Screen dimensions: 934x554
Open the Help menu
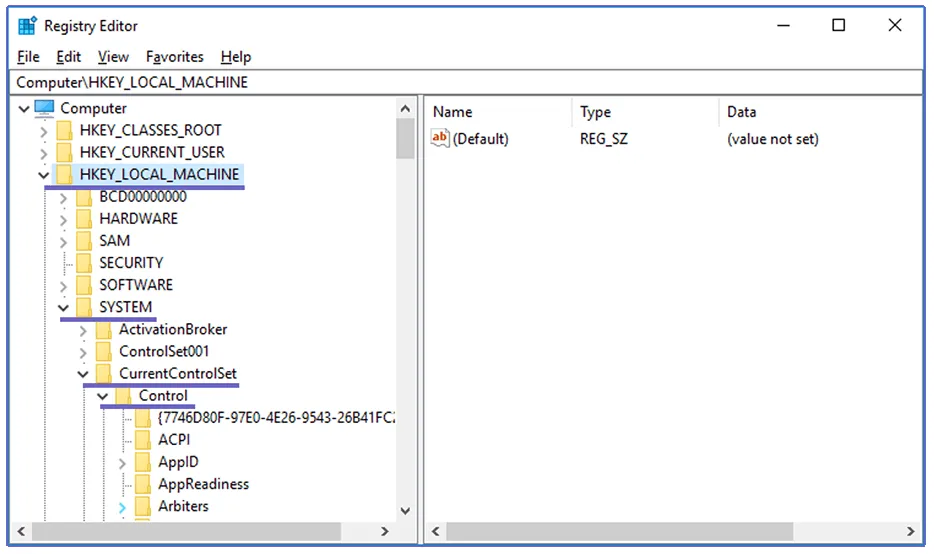tap(236, 57)
